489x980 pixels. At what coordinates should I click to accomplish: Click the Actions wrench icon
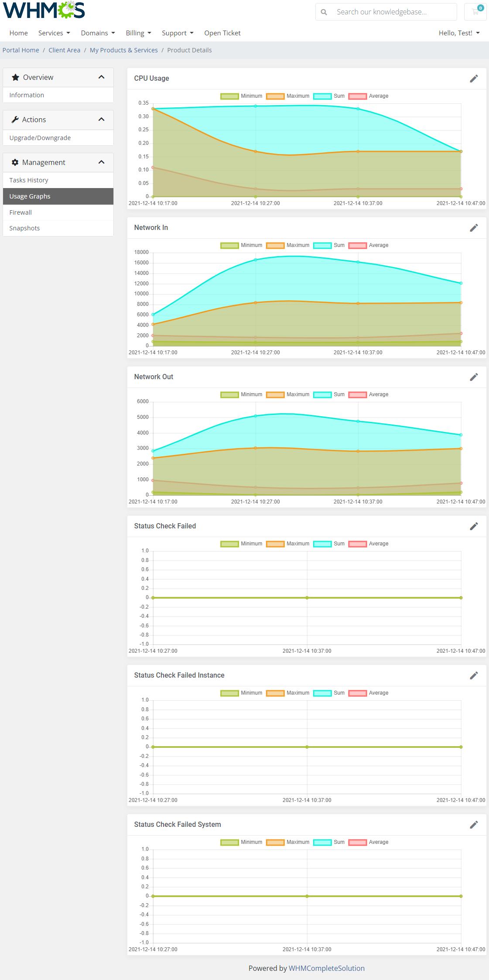click(x=15, y=120)
